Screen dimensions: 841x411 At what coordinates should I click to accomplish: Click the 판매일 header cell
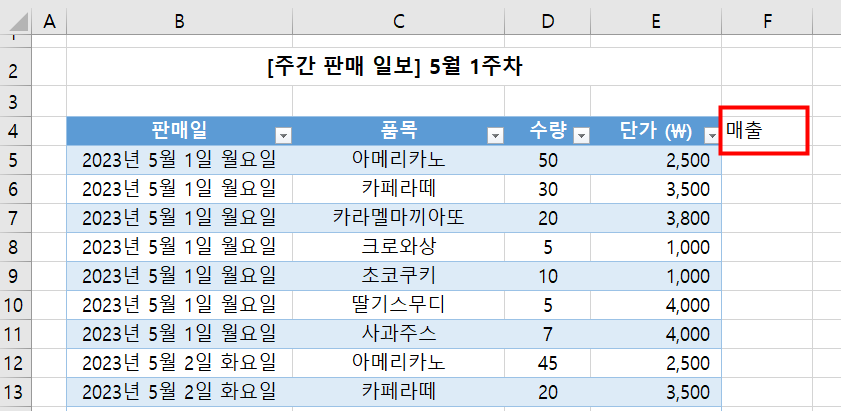pyautogui.click(x=180, y=131)
